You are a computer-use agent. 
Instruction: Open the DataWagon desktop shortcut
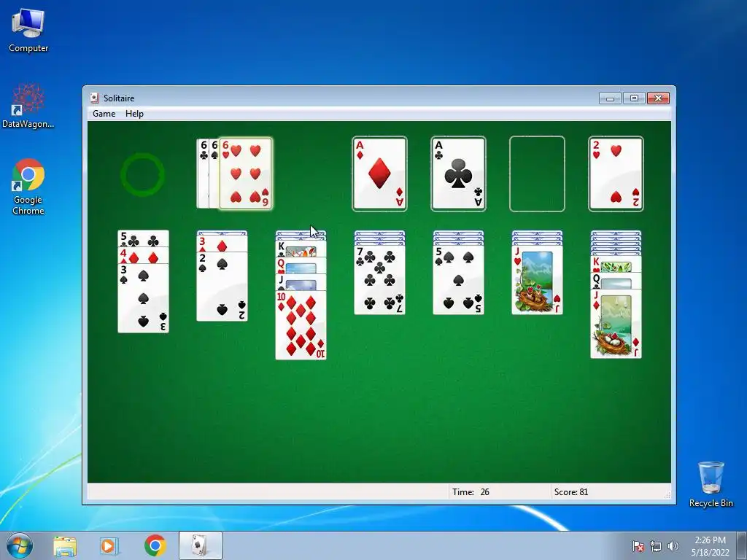click(x=28, y=106)
